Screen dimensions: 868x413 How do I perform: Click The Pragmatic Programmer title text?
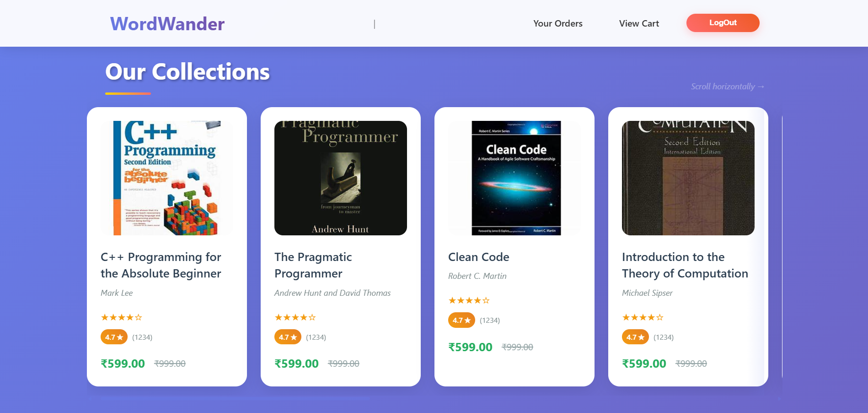point(313,265)
